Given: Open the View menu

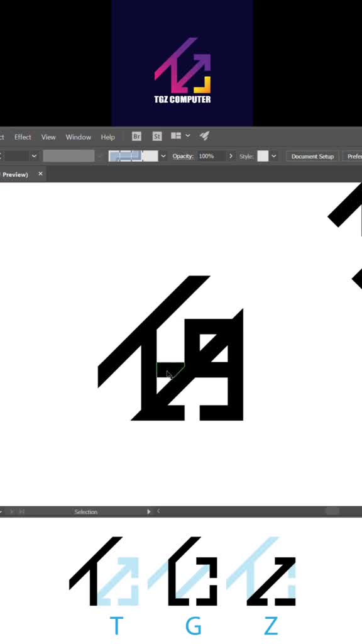Looking at the screenshot, I should [48, 136].
